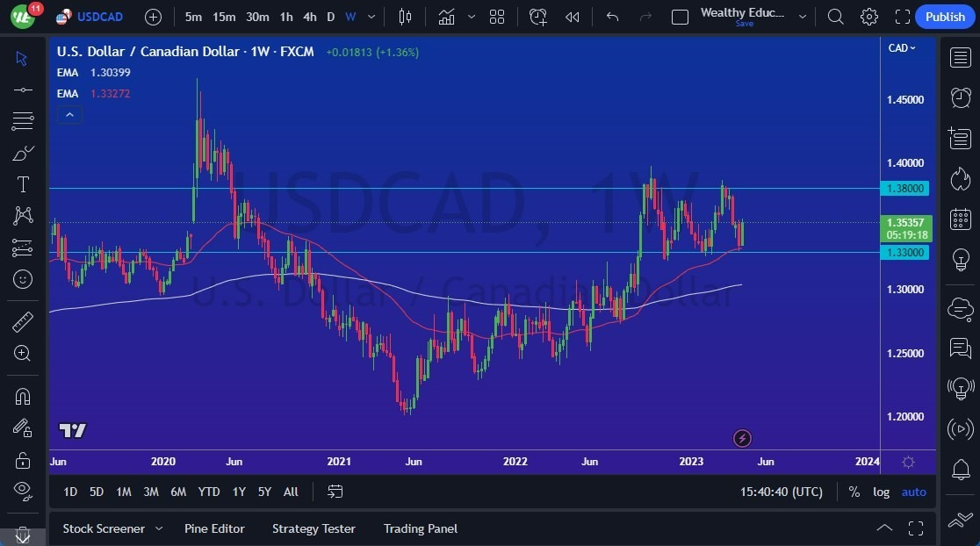Toggle logarithmic price scale with log

[881, 492]
